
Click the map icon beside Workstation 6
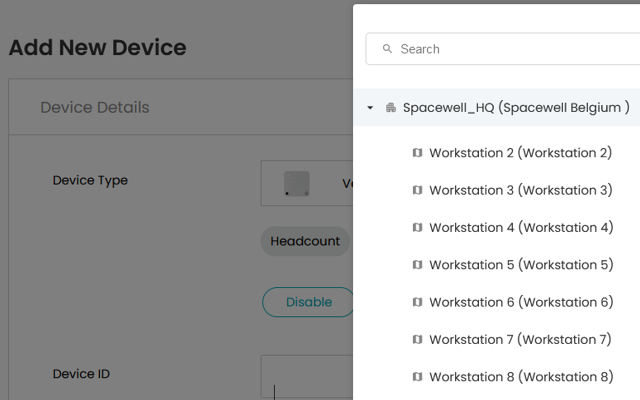[x=417, y=302]
